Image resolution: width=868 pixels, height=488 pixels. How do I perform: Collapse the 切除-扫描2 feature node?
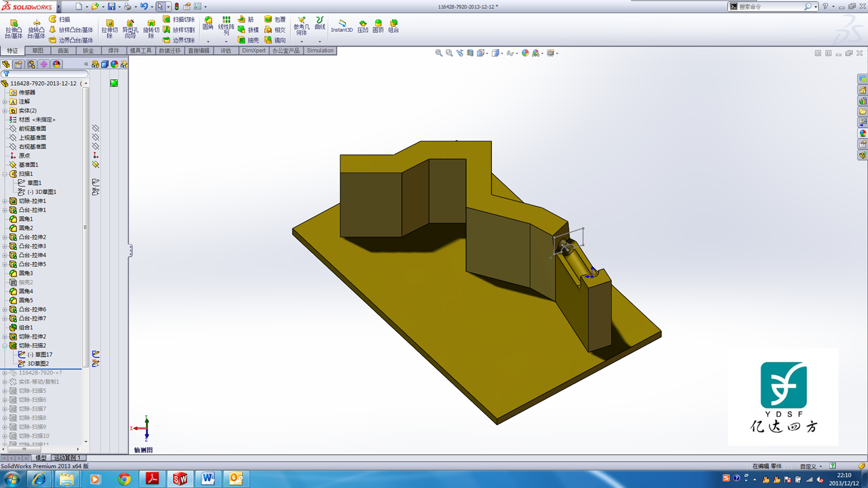5,346
